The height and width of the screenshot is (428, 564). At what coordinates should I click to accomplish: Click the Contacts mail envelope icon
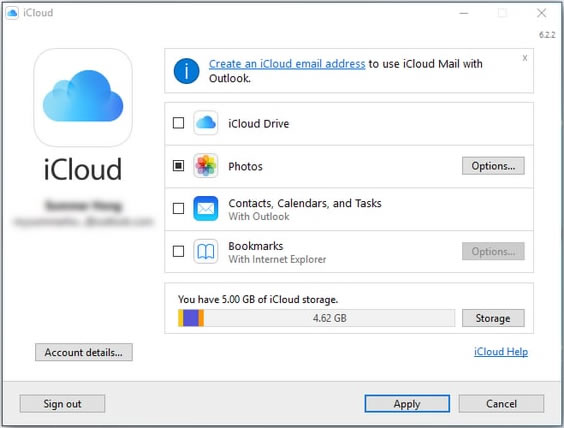(206, 208)
